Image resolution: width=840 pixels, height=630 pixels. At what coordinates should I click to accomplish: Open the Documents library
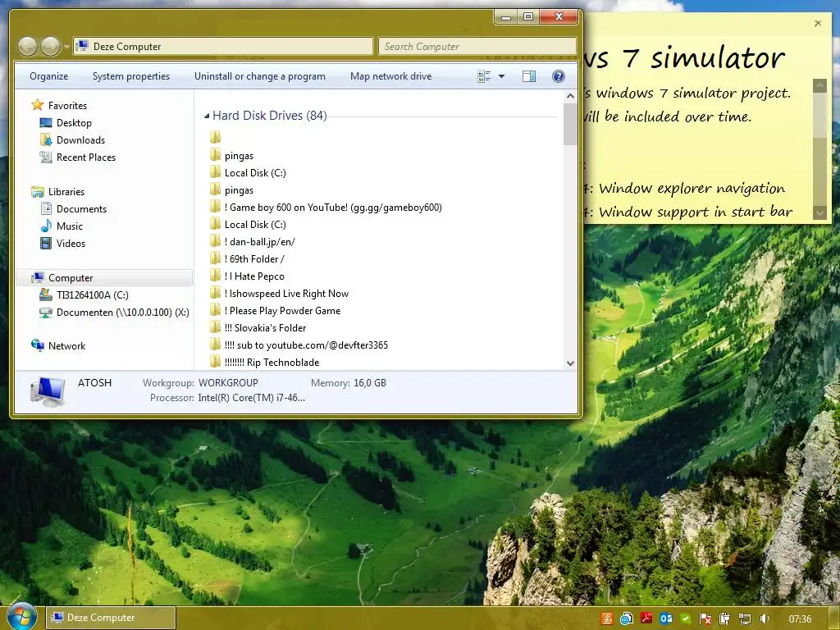tap(73, 209)
